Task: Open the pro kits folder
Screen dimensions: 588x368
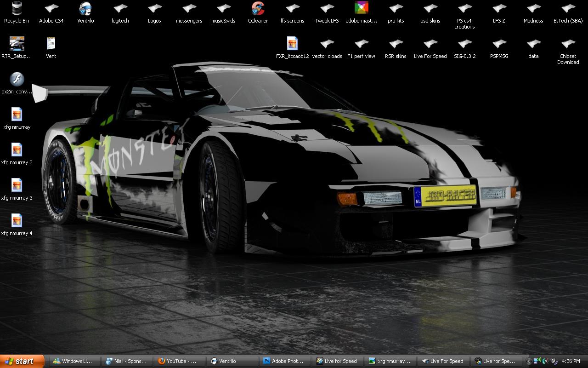Action: (396, 12)
